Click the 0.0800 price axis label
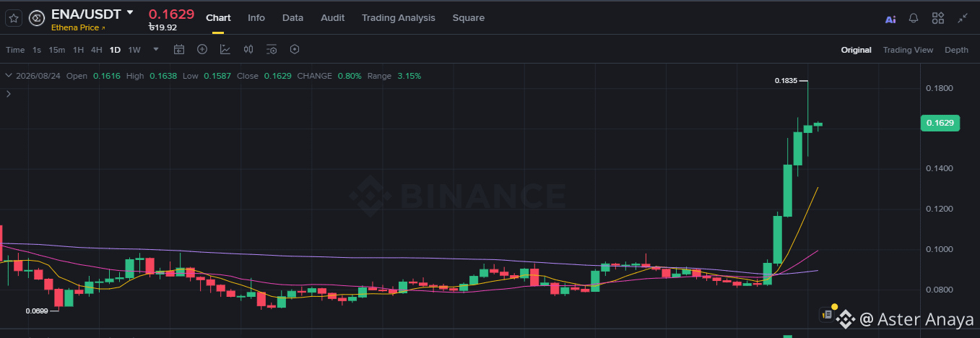 click(940, 290)
